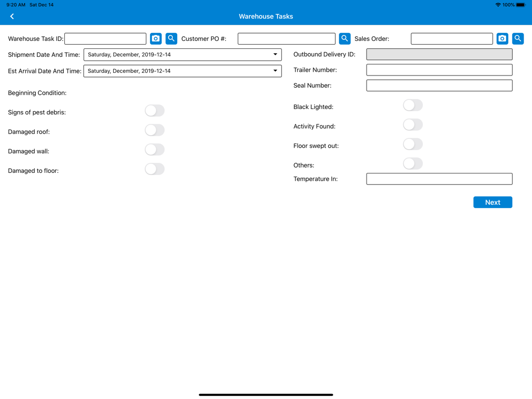532x399 pixels.
Task: Turn on Damaged wall toggle
Action: coord(154,149)
